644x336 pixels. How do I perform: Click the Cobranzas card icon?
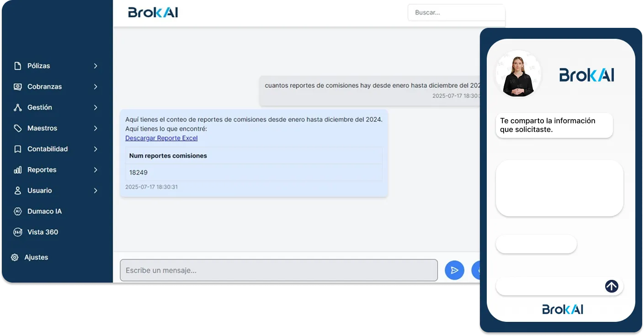pos(17,86)
